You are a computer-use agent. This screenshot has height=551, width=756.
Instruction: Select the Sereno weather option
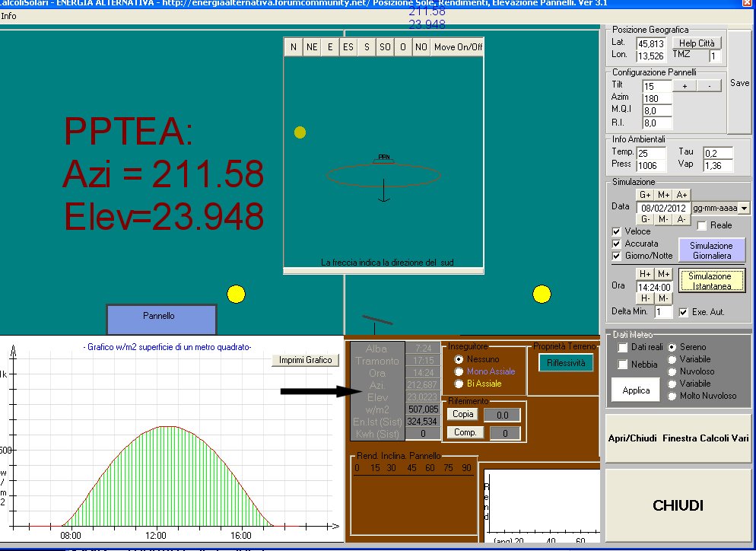click(x=672, y=347)
